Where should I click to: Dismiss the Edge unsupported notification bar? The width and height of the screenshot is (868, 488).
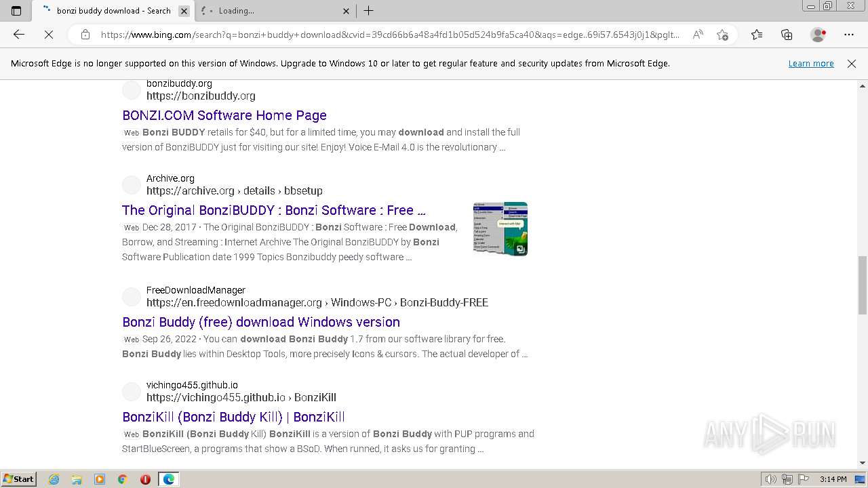[852, 63]
